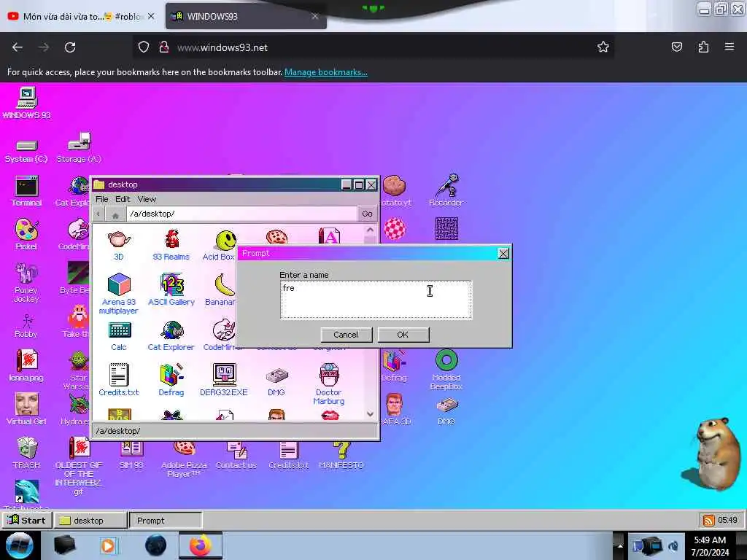Confirm the name with OK button
The width and height of the screenshot is (747, 560).
click(x=403, y=335)
